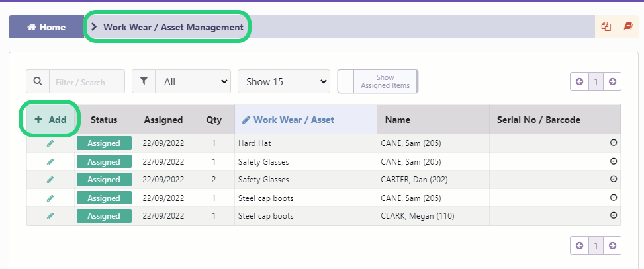Screen dimensions: 644x269
Task: Click date 22/09/2022 in Hard Hat row
Action: [163, 143]
